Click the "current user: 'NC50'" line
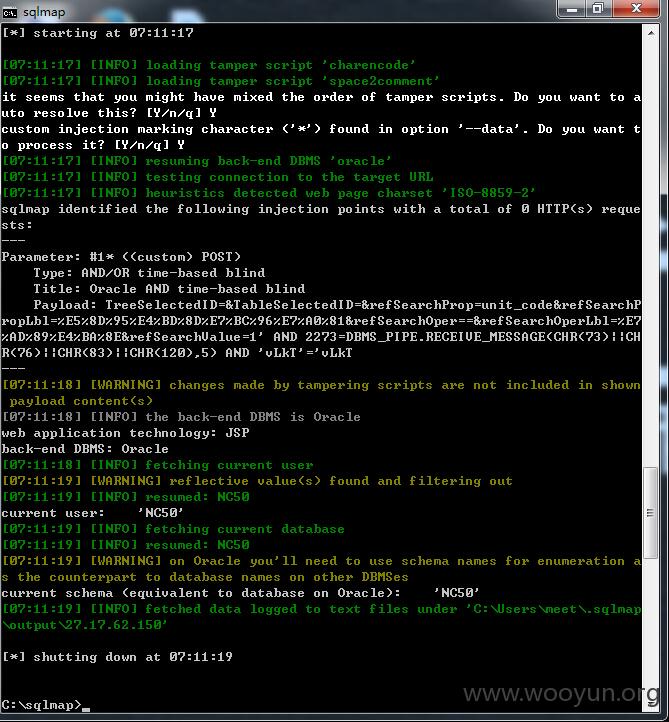 (93, 513)
